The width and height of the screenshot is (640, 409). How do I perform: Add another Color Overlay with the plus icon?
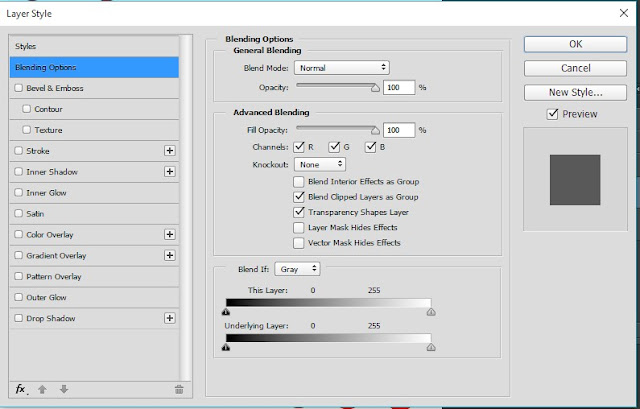coord(170,234)
